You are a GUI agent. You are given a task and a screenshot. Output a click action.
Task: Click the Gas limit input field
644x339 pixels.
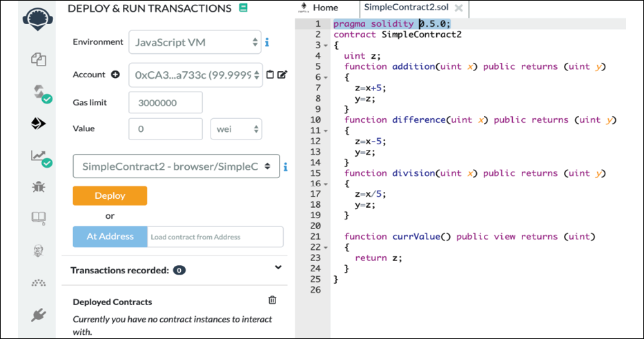tap(166, 103)
